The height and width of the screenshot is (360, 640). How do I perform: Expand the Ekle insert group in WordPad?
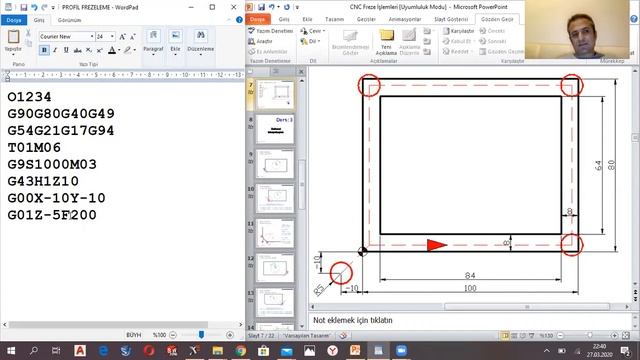click(176, 42)
